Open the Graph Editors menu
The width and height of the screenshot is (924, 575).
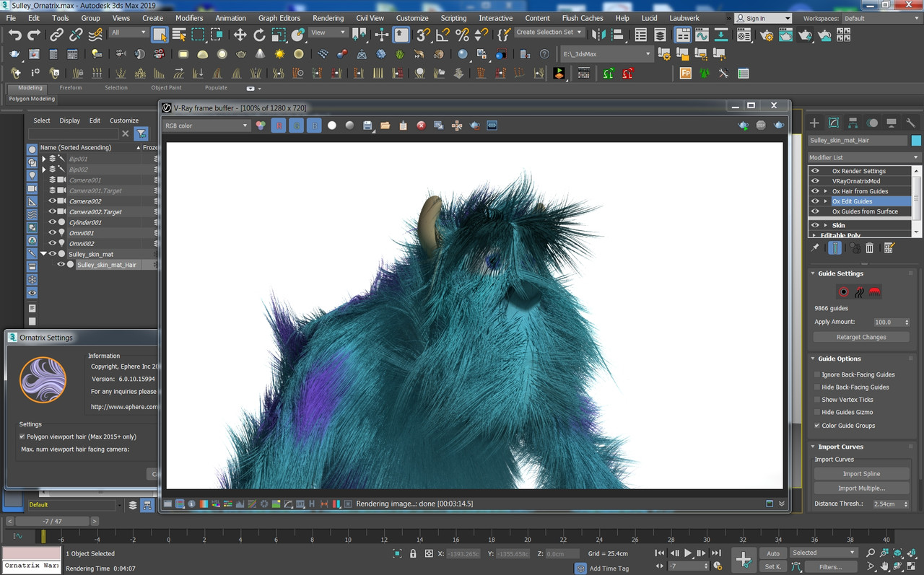(x=279, y=18)
